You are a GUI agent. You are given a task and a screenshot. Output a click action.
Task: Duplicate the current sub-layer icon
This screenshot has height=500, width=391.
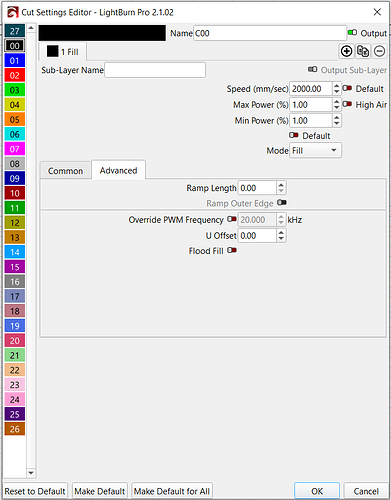click(363, 51)
